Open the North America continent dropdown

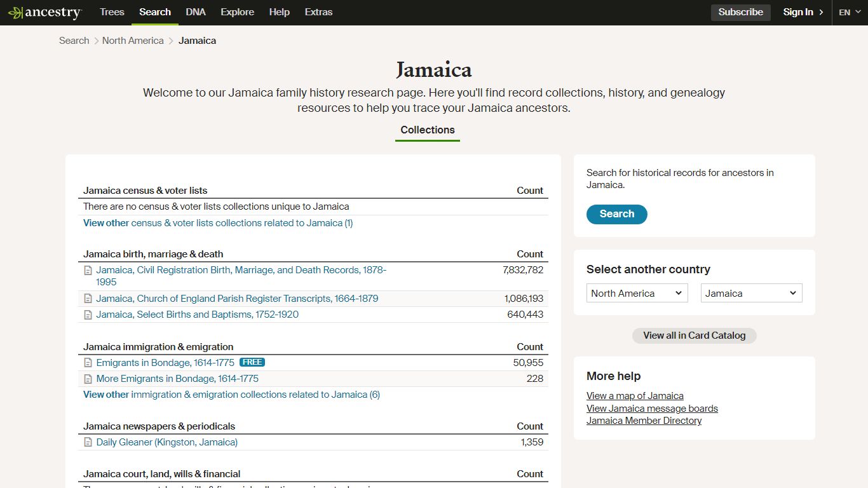[637, 293]
